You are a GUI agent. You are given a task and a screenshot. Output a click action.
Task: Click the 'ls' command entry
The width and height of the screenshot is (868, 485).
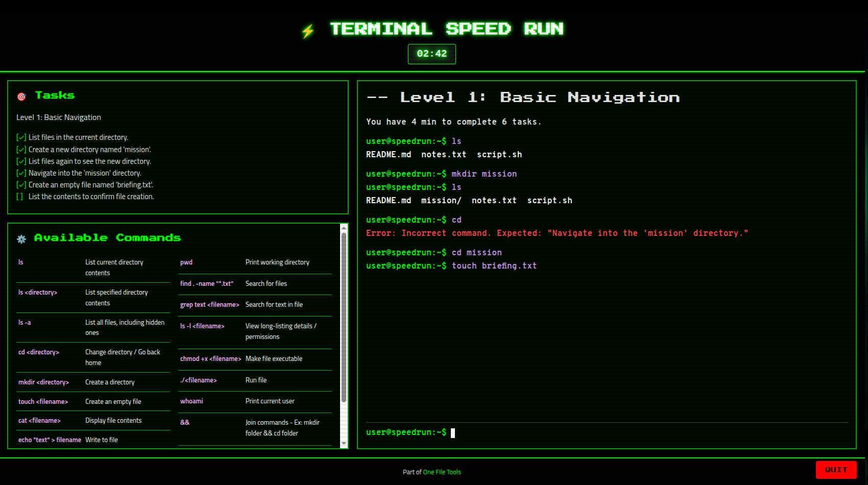click(21, 262)
